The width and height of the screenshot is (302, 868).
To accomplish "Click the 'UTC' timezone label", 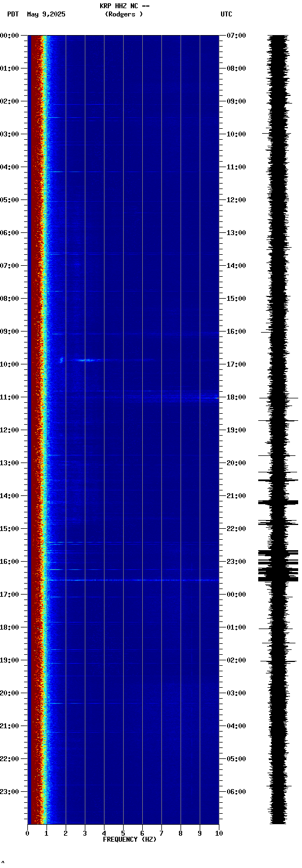I will [x=226, y=14].
